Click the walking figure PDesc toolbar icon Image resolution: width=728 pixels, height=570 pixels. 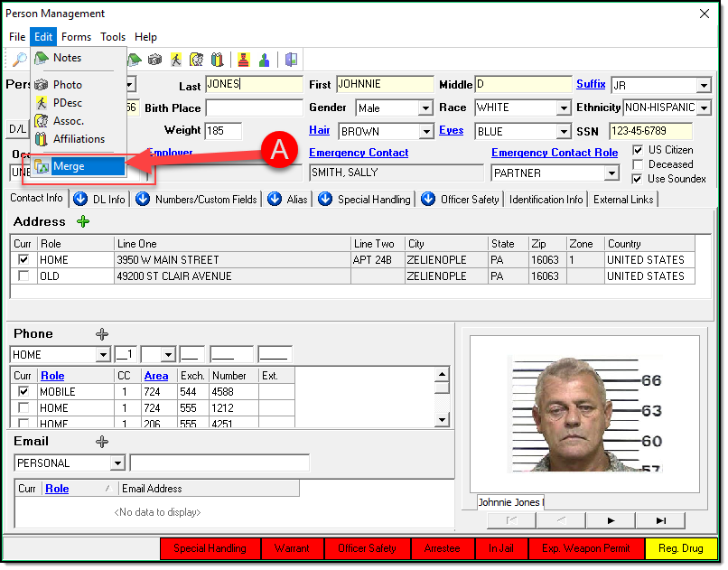click(176, 60)
